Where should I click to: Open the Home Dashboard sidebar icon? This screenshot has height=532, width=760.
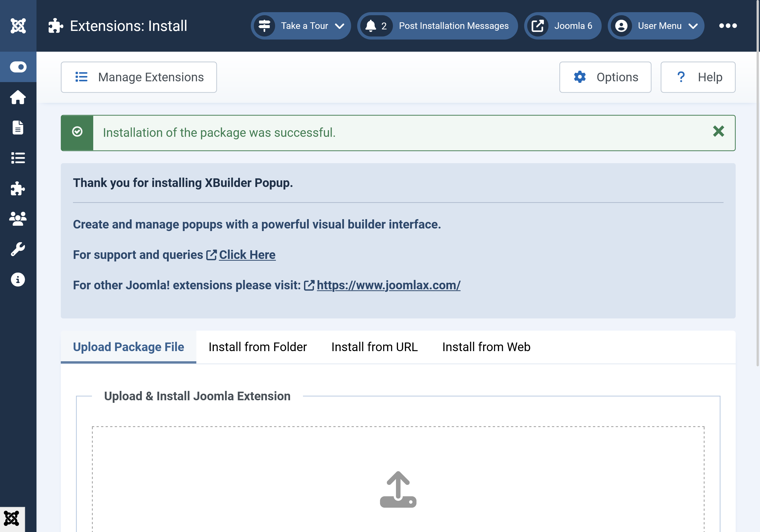(x=18, y=97)
